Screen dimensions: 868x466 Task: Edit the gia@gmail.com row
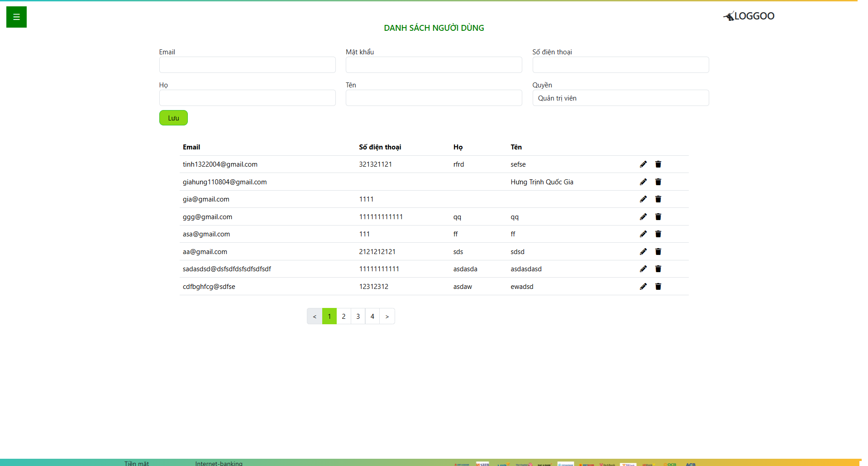click(x=643, y=199)
